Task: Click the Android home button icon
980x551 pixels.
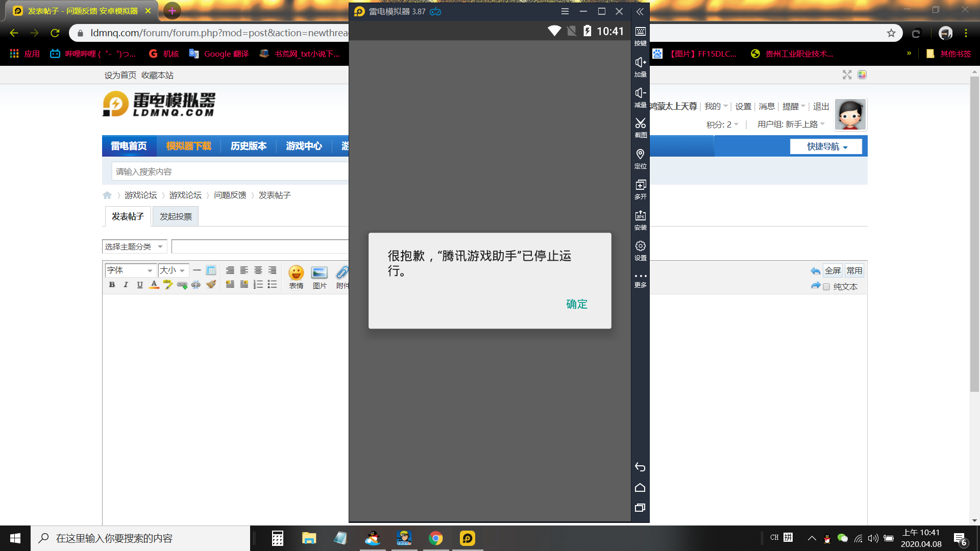Action: (x=640, y=488)
